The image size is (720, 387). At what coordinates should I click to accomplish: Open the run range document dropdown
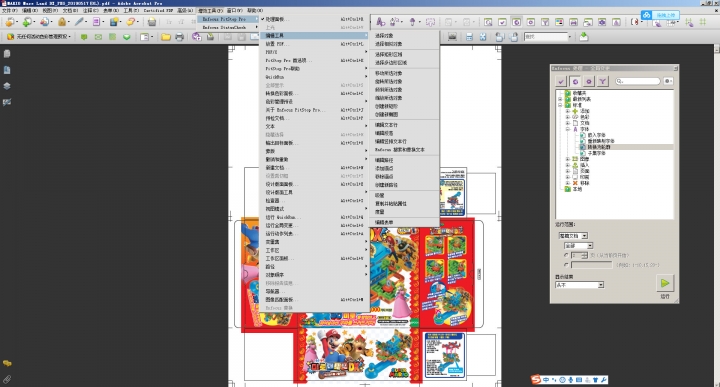573,236
